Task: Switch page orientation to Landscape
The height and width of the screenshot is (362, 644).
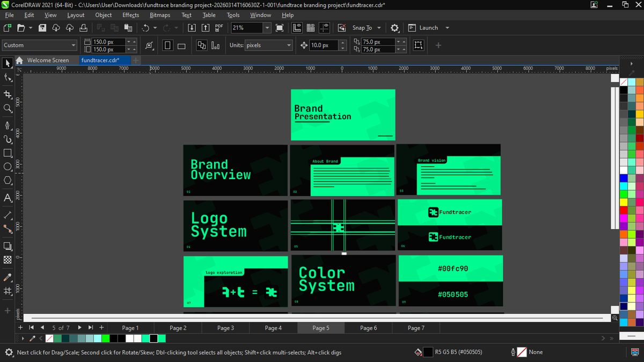Action: point(181,46)
